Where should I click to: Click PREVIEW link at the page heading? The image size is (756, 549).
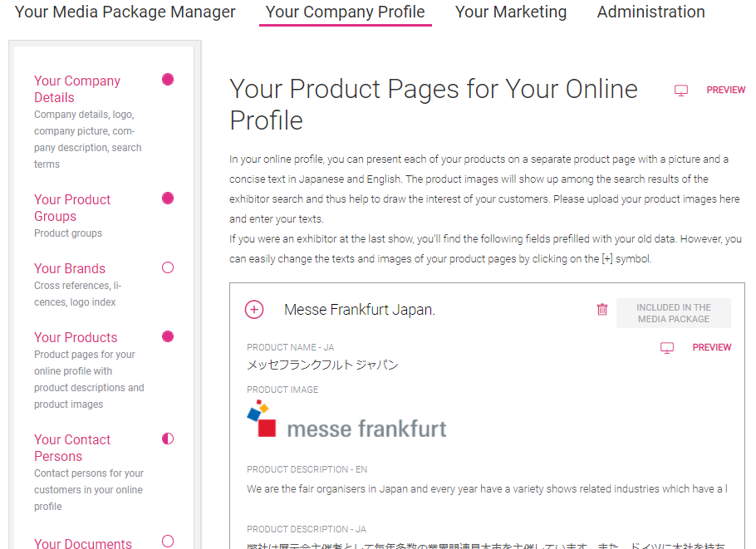point(725,91)
